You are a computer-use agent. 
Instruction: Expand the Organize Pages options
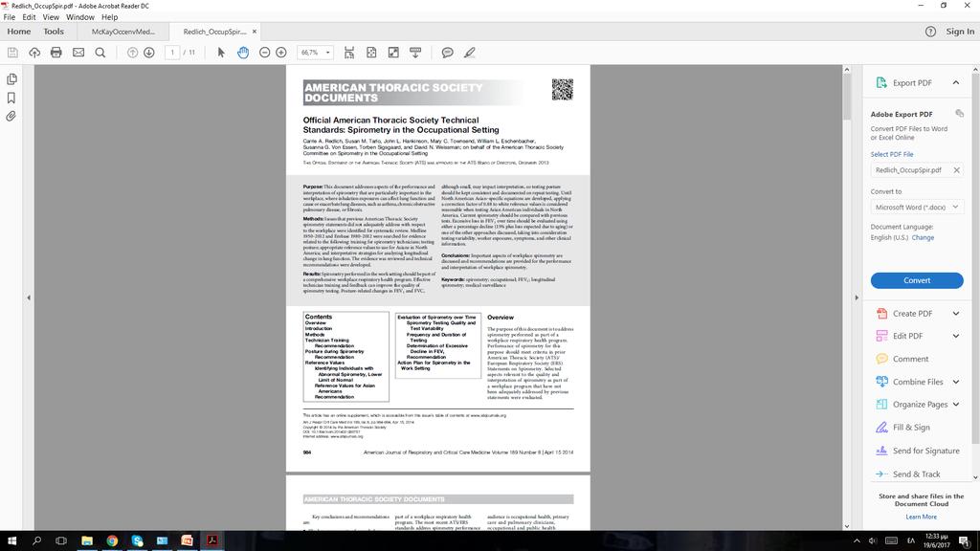956,405
